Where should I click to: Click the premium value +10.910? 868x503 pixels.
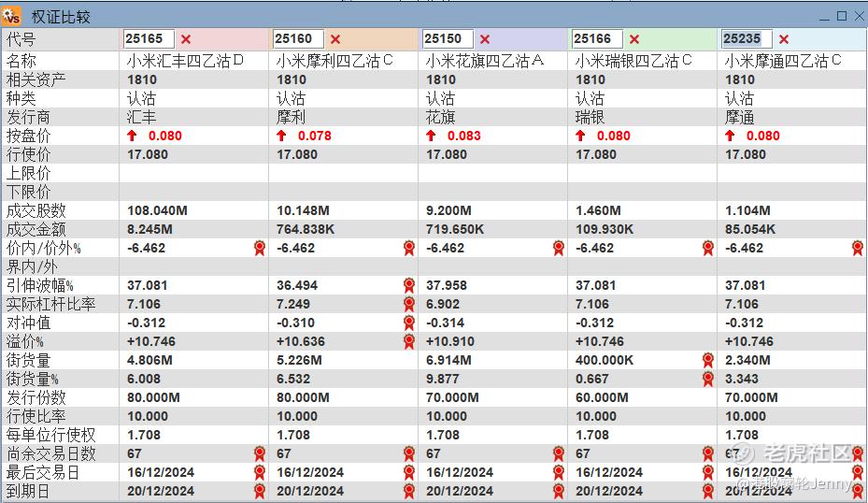tap(450, 342)
